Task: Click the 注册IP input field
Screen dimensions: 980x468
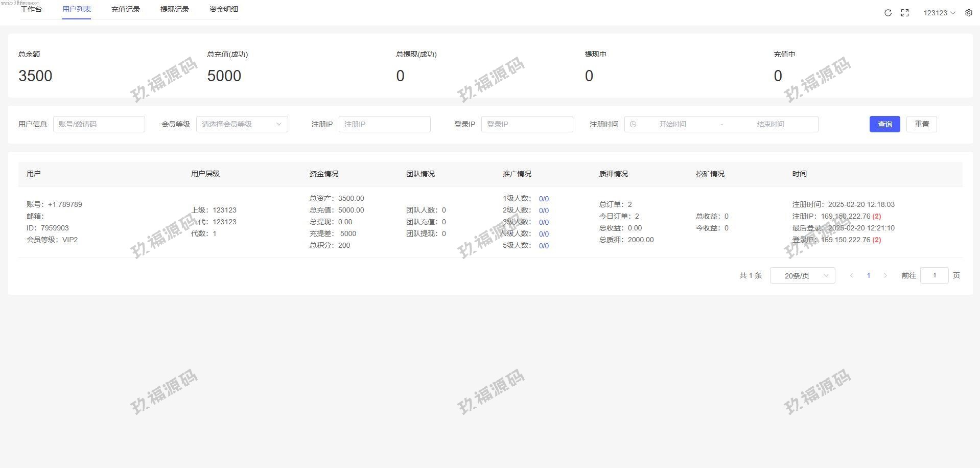Action: pos(384,124)
